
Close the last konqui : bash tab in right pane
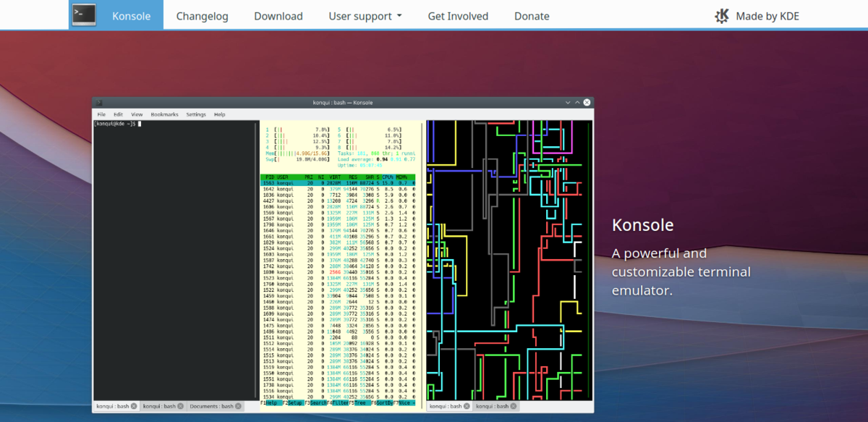coord(514,406)
